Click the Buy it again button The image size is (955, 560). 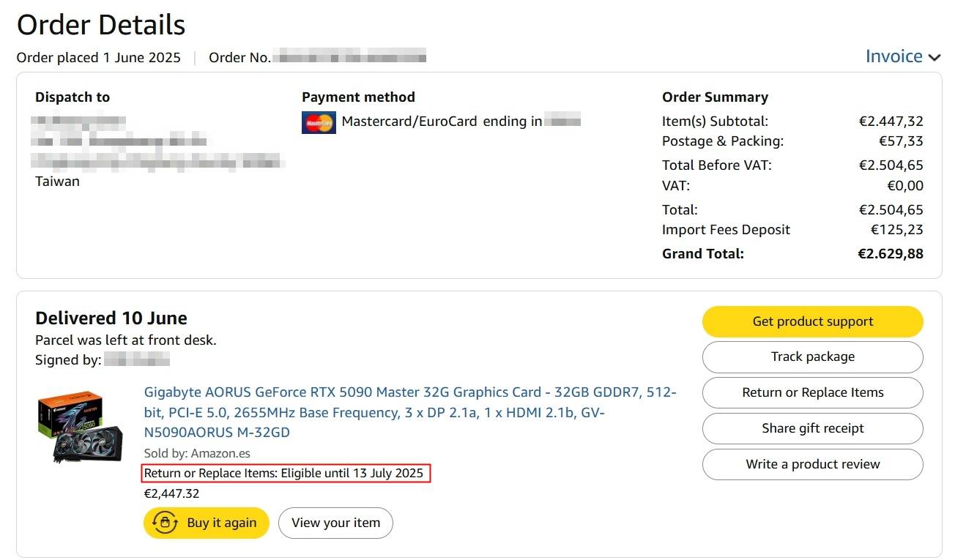(207, 523)
